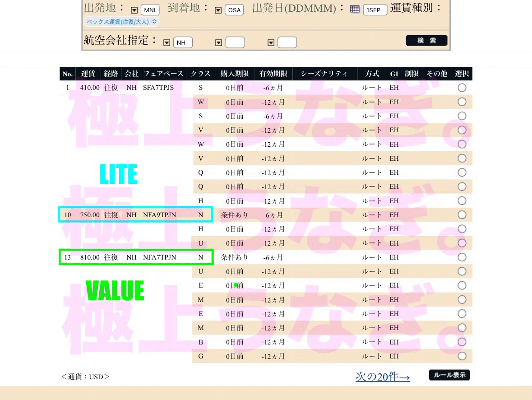Select the radio in the class G row
Image resolution: width=532 pixels, height=400 pixels.
462,356
